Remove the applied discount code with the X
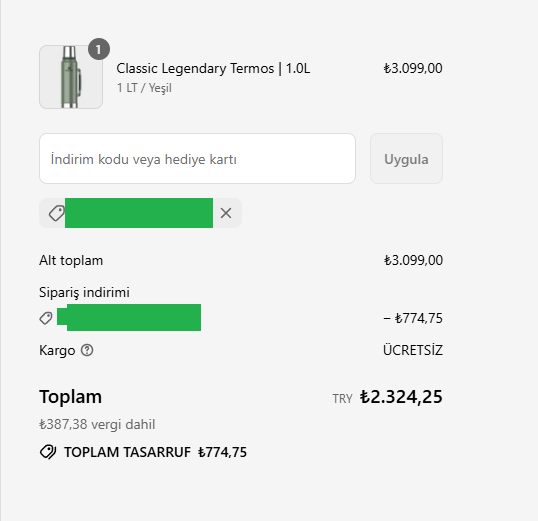538x521 pixels. coord(226,213)
